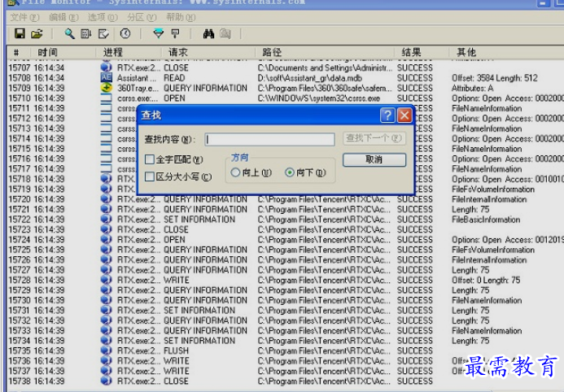564x392 pixels.
Task: Focus the 查找内容 text input field
Action: pos(269,139)
